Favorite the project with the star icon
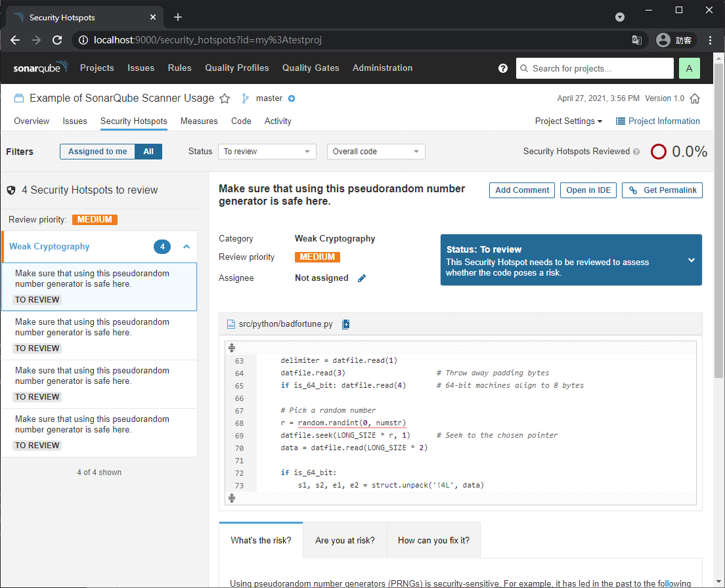This screenshot has height=588, width=725. tap(225, 98)
